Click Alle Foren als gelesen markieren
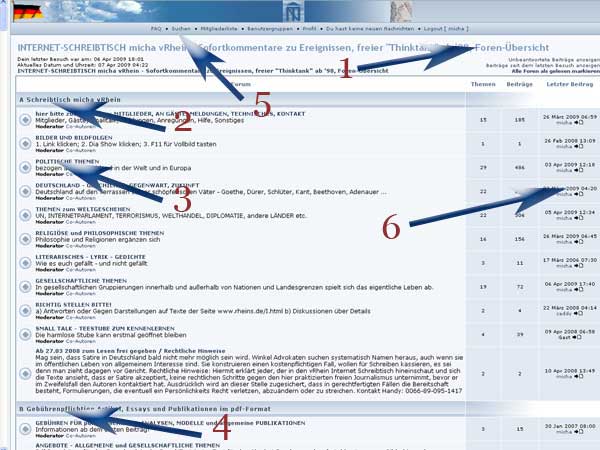The width and height of the screenshot is (600, 450). 556,71
